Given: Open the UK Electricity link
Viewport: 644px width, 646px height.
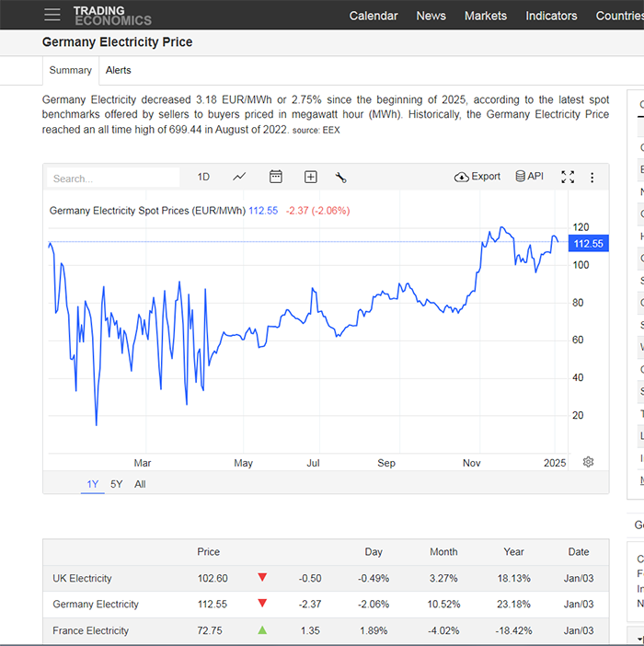Looking at the screenshot, I should click(82, 579).
